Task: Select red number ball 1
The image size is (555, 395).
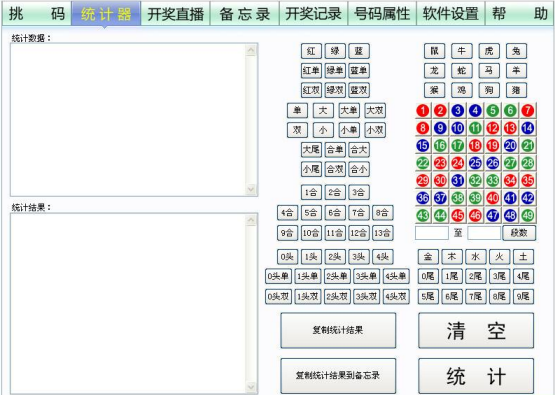Action: [423, 111]
